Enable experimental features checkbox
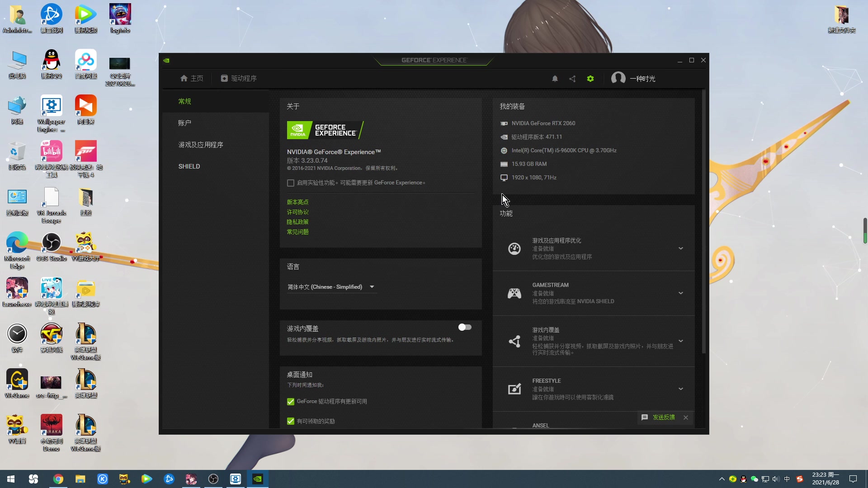Image resolution: width=868 pixels, height=488 pixels. tap(291, 183)
